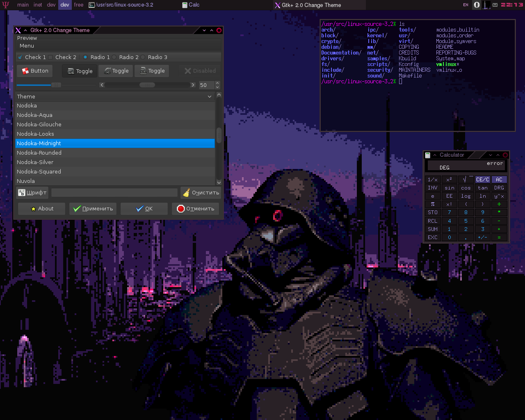The image size is (525, 420).
Task: Click the terminal icon in the taskbar
Action: click(92, 5)
